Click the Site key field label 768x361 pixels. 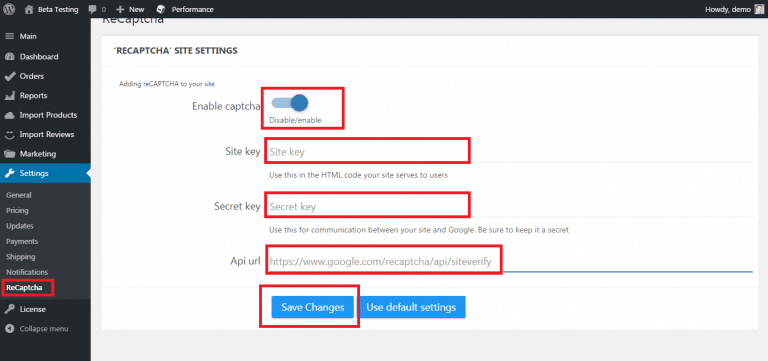point(242,151)
